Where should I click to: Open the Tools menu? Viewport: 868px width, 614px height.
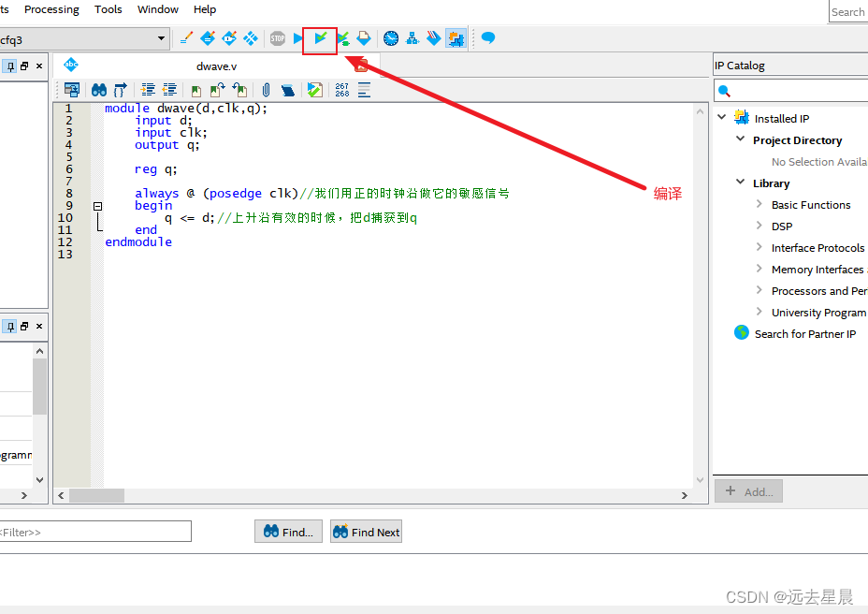[x=108, y=9]
